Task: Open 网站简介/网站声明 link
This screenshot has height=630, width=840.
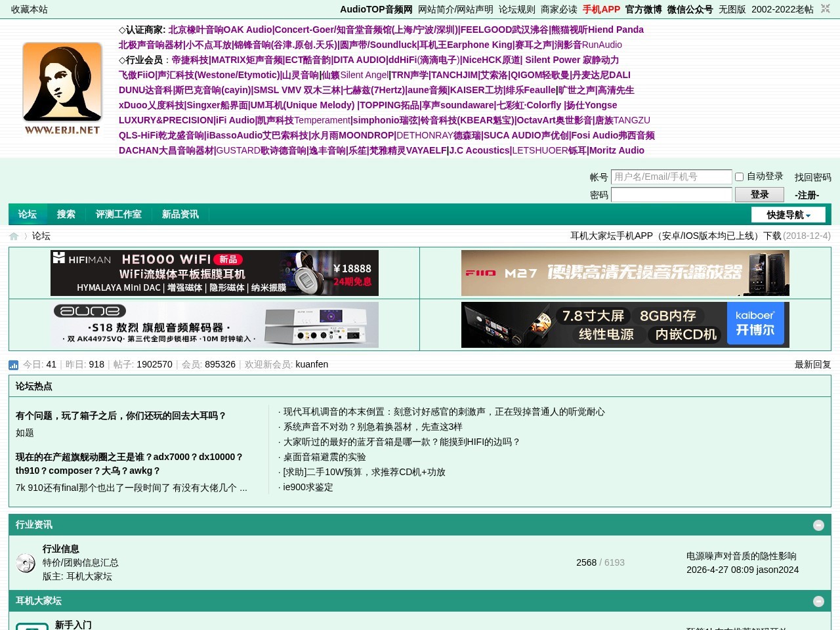Action: tap(455, 9)
